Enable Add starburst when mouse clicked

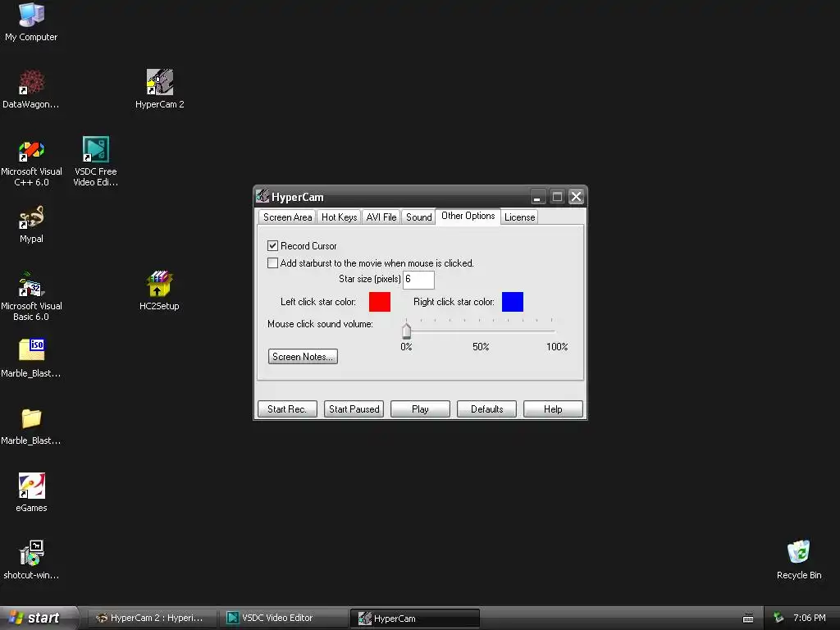point(272,263)
